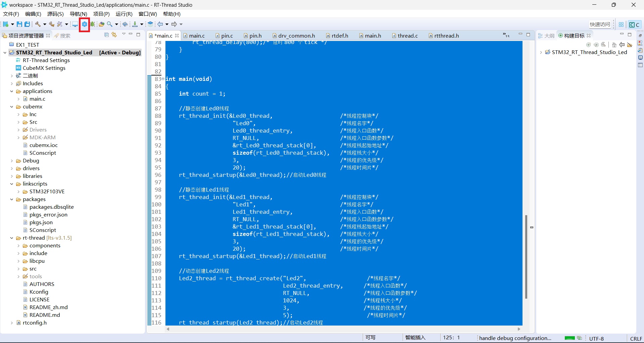Image resolution: width=644 pixels, height=343 pixels.
Task: Save the current file with floppy icon
Action: coord(19,24)
